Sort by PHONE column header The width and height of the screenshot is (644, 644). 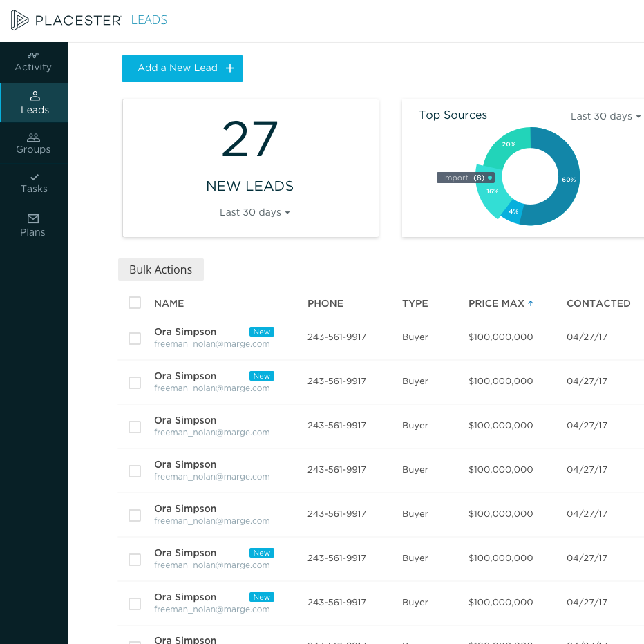(325, 303)
